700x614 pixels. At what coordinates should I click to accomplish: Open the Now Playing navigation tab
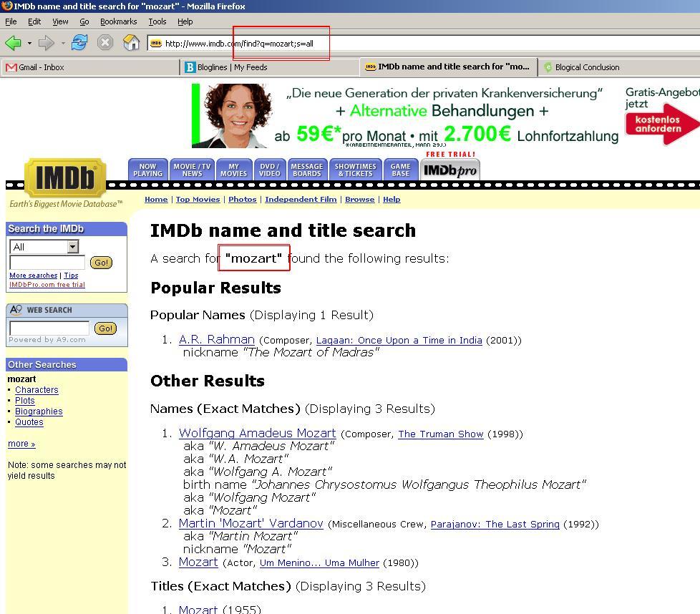tap(147, 170)
